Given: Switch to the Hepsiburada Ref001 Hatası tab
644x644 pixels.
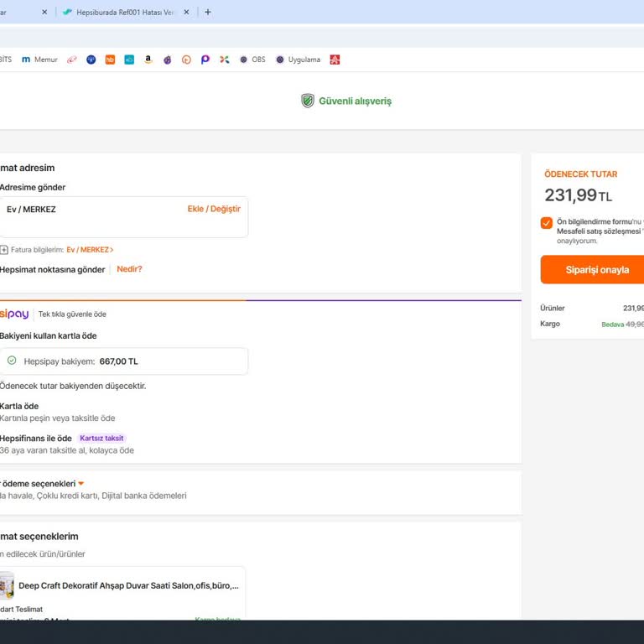Looking at the screenshot, I should tap(125, 12).
